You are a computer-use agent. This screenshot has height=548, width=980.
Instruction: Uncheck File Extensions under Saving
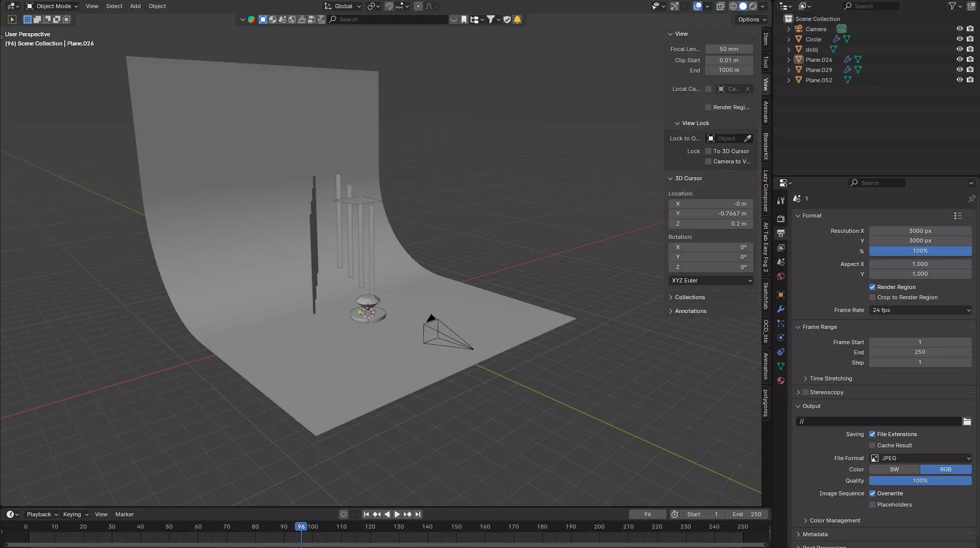click(x=872, y=434)
